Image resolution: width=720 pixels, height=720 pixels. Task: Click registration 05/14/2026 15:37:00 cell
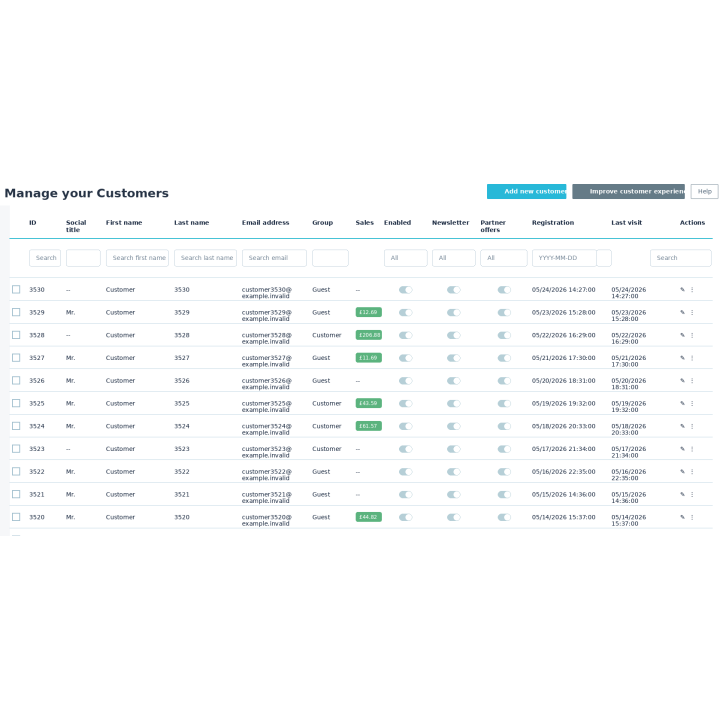[x=563, y=517]
